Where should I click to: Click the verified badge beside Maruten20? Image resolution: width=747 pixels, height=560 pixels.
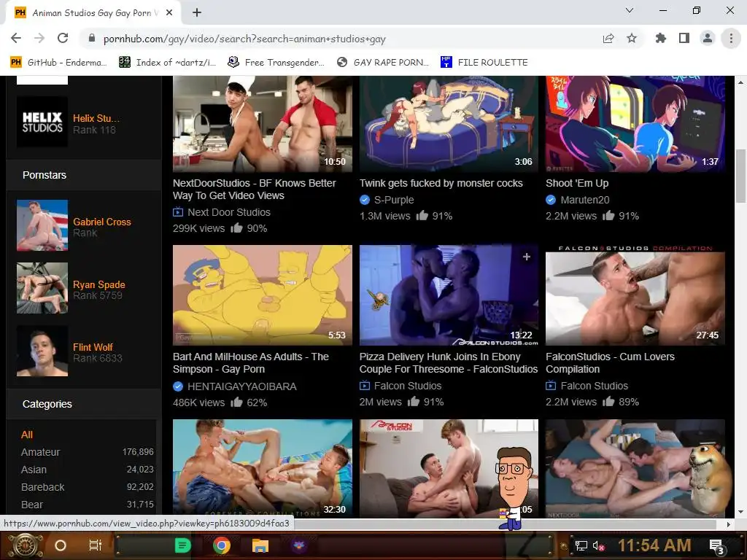(551, 200)
